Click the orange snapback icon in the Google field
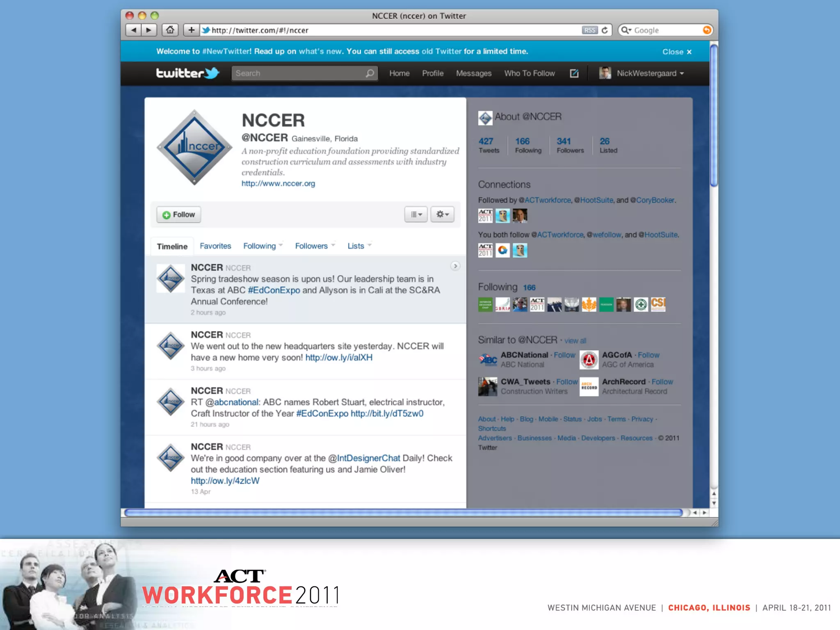The width and height of the screenshot is (840, 630). point(707,30)
